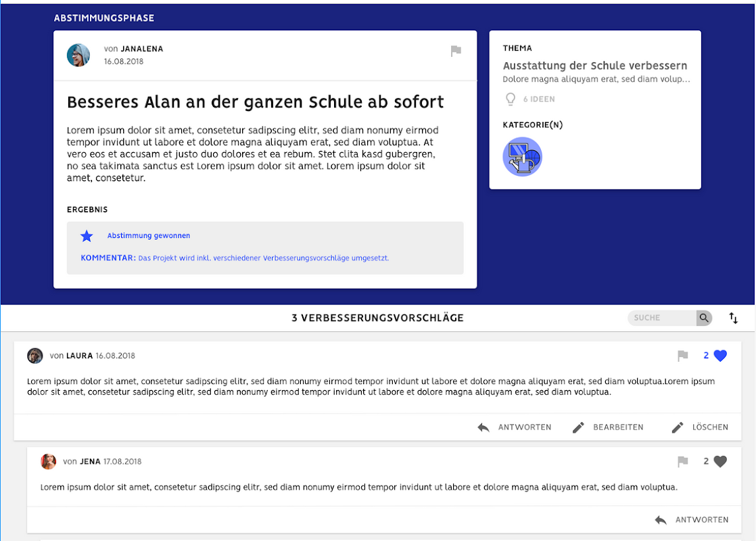Click author name JENA

pyautogui.click(x=90, y=461)
